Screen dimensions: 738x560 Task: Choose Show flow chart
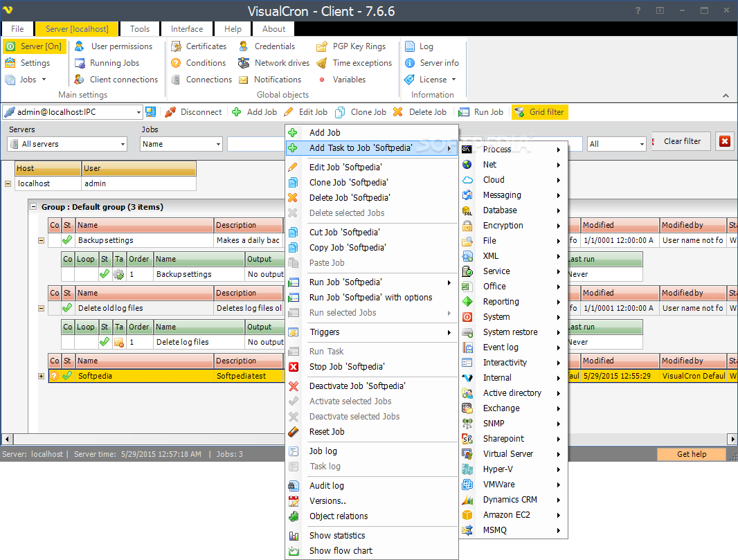(x=372, y=550)
